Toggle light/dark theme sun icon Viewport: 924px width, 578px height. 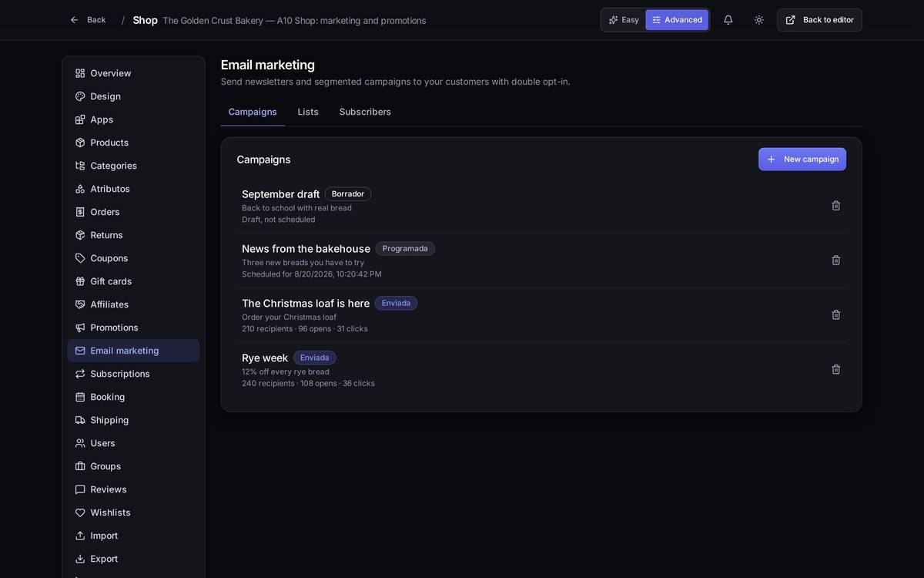coord(758,20)
